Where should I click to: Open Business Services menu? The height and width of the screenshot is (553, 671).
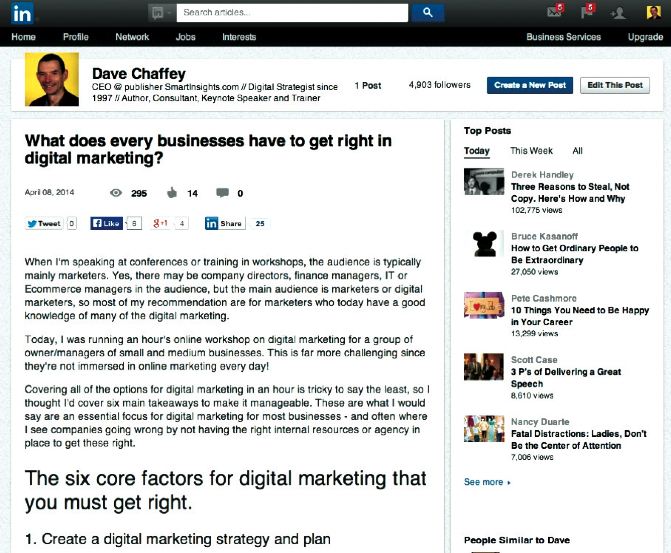click(x=564, y=37)
